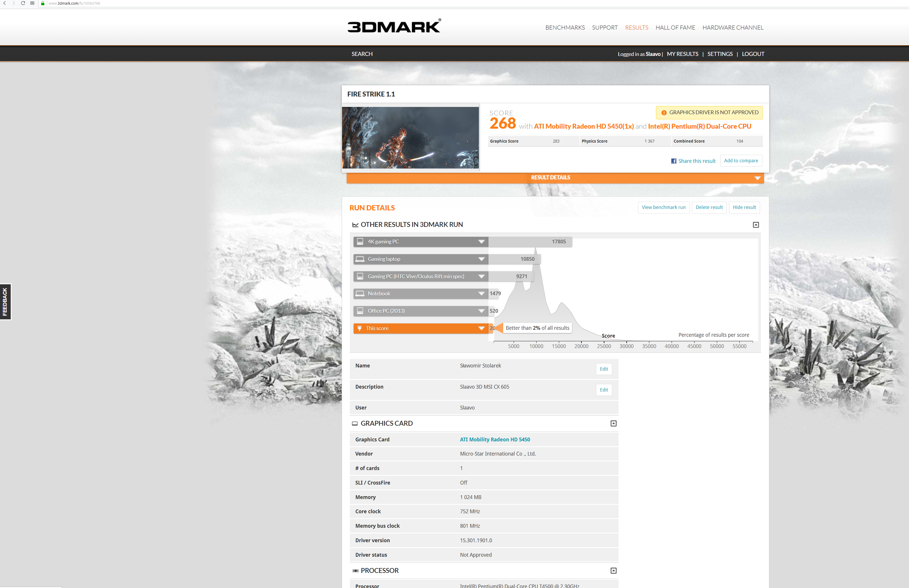The image size is (909, 588).
Task: Edit the Name field
Action: click(x=603, y=369)
